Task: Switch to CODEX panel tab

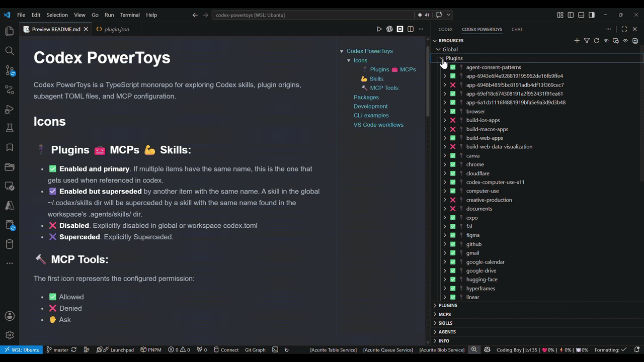Action: click(x=446, y=29)
